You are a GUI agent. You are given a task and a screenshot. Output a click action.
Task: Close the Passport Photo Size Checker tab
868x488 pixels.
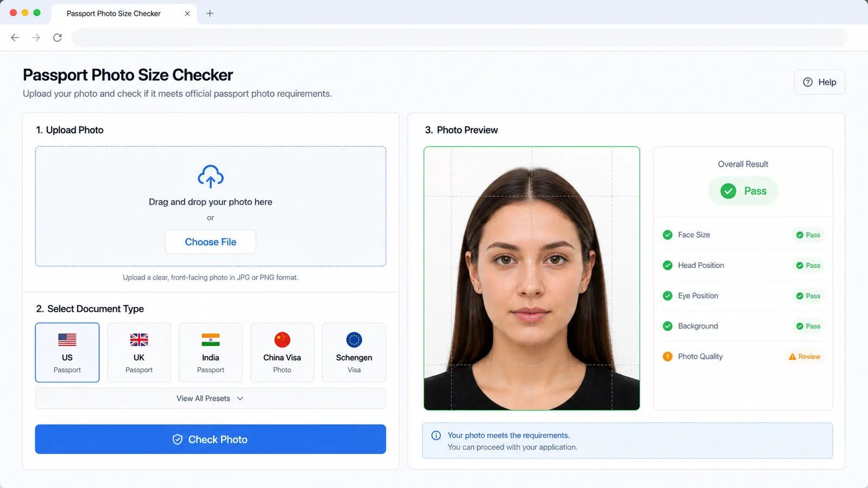click(187, 14)
